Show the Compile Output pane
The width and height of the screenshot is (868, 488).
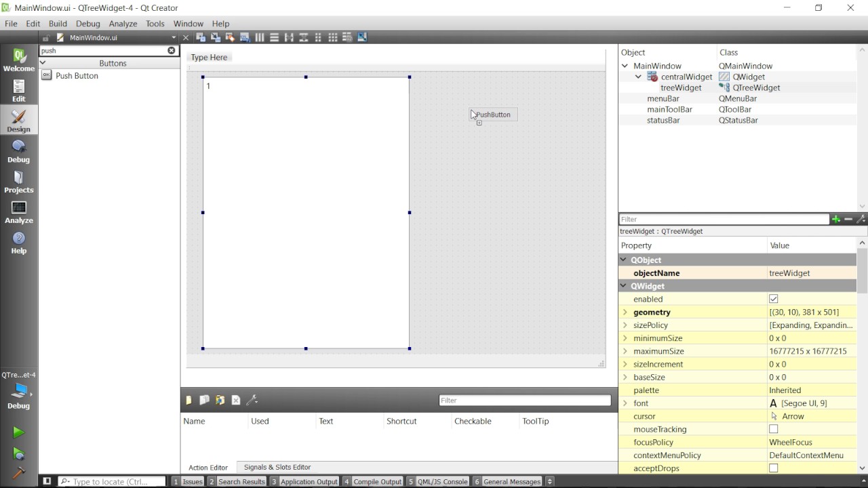tap(373, 481)
